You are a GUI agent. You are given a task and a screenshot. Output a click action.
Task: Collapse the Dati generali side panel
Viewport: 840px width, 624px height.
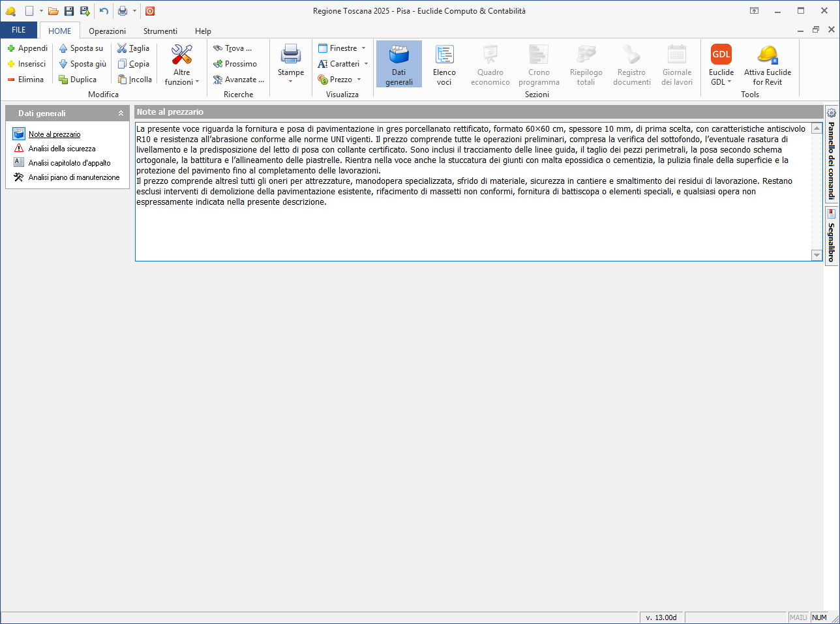[x=121, y=113]
